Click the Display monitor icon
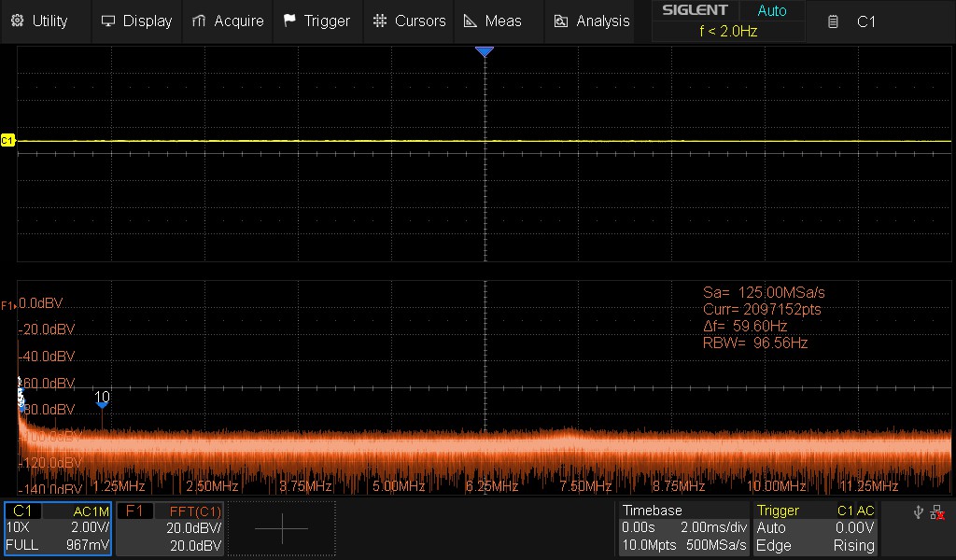 coord(108,21)
